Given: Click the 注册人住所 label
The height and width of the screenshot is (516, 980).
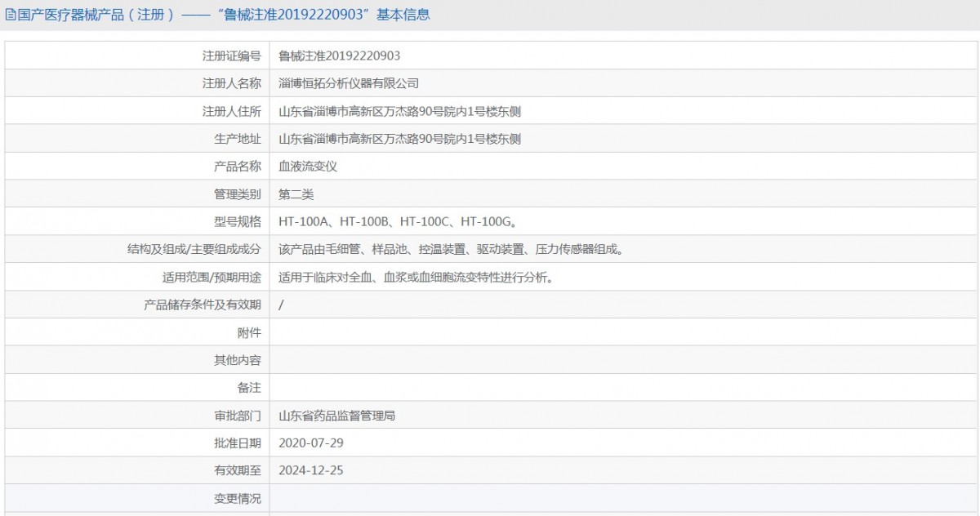Looking at the screenshot, I should 232,111.
